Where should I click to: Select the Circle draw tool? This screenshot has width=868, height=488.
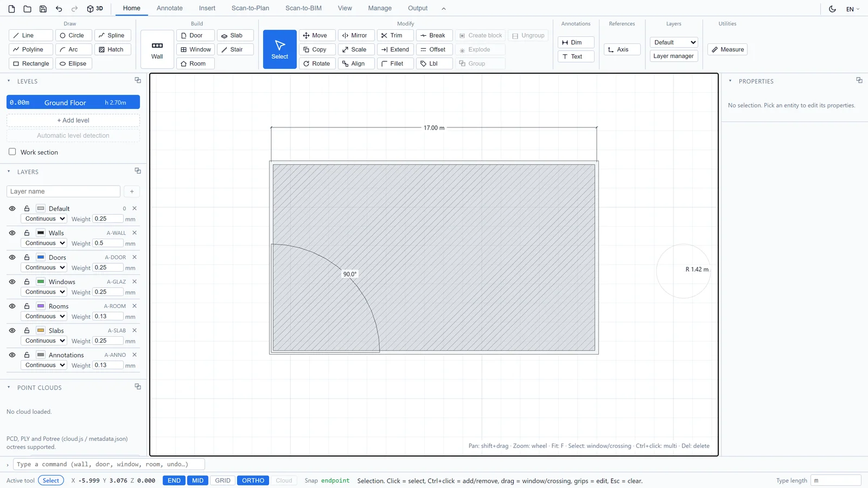point(73,35)
